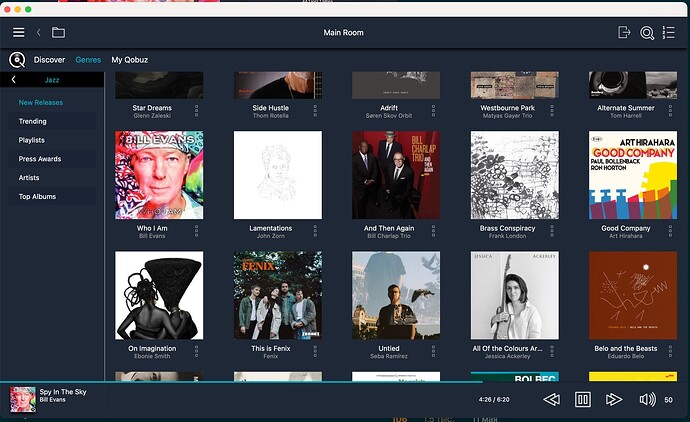
Task: Select Top Albums in sidebar
Action: pyautogui.click(x=52, y=197)
